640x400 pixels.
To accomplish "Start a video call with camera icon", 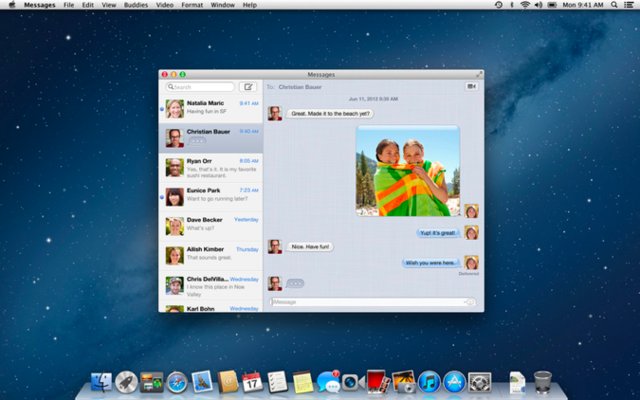I will 471,87.
